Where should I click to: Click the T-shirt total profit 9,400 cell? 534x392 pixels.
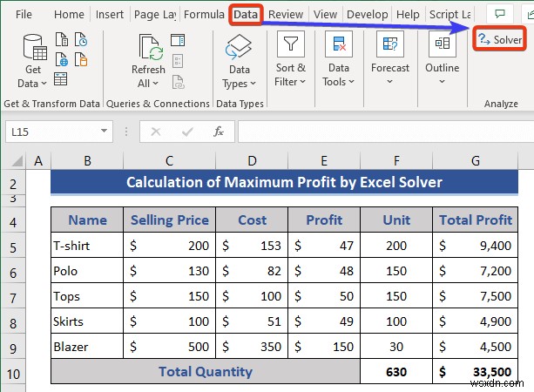pos(476,245)
